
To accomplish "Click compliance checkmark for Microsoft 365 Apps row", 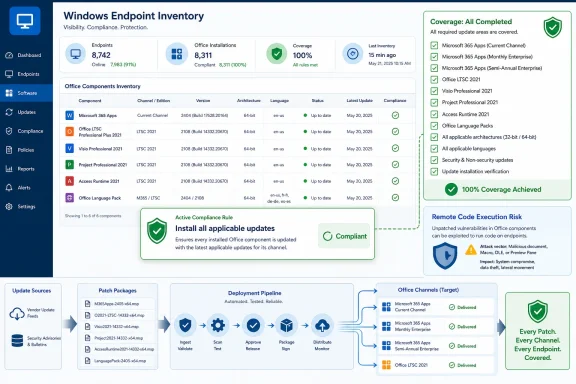I will [x=395, y=115].
